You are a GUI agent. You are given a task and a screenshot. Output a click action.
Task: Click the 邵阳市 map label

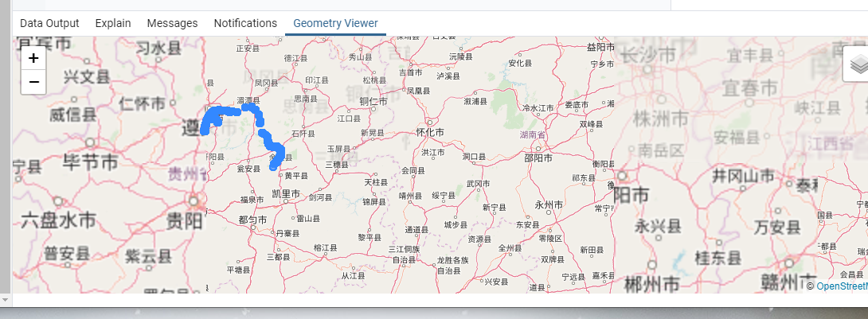click(x=538, y=158)
